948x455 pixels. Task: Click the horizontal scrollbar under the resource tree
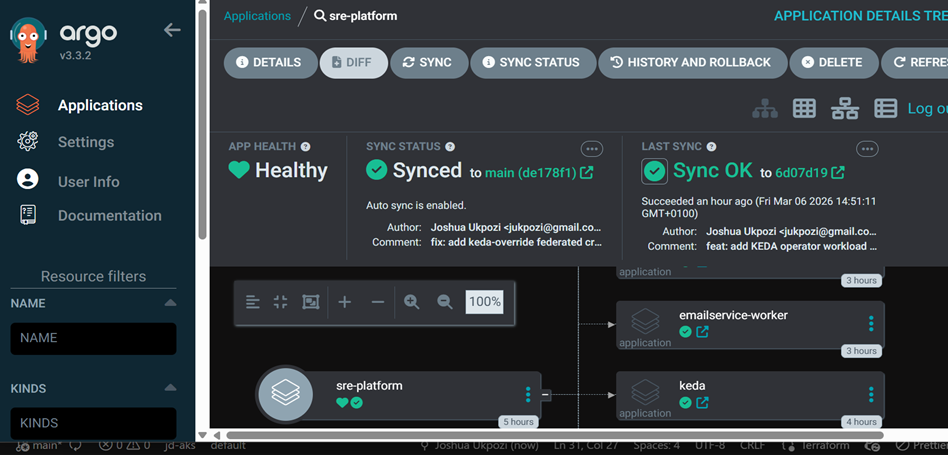(554, 434)
